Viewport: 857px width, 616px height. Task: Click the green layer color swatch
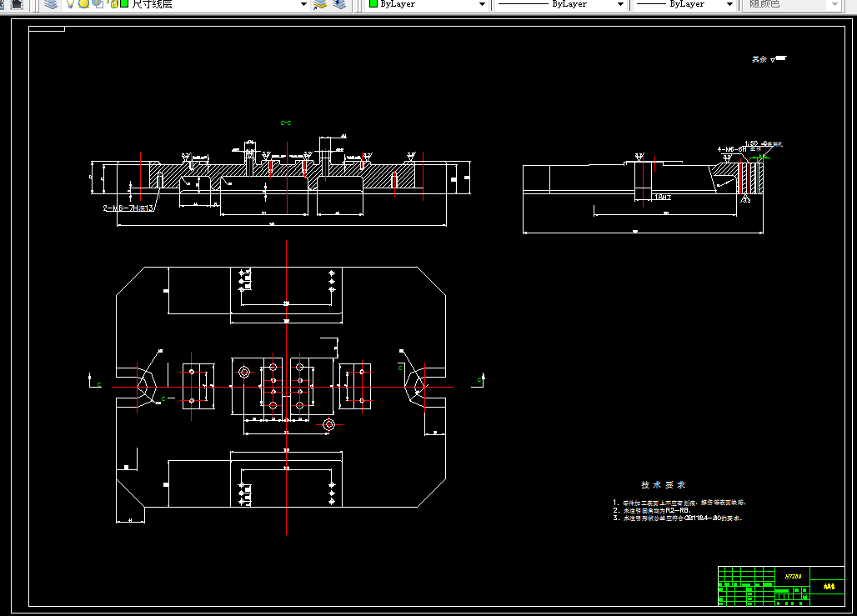click(124, 4)
